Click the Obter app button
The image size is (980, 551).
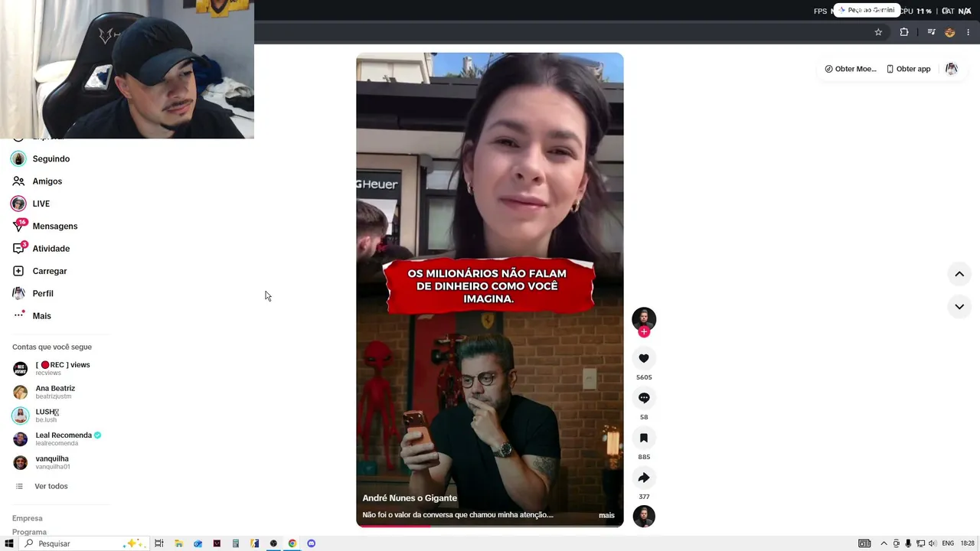pyautogui.click(x=908, y=69)
